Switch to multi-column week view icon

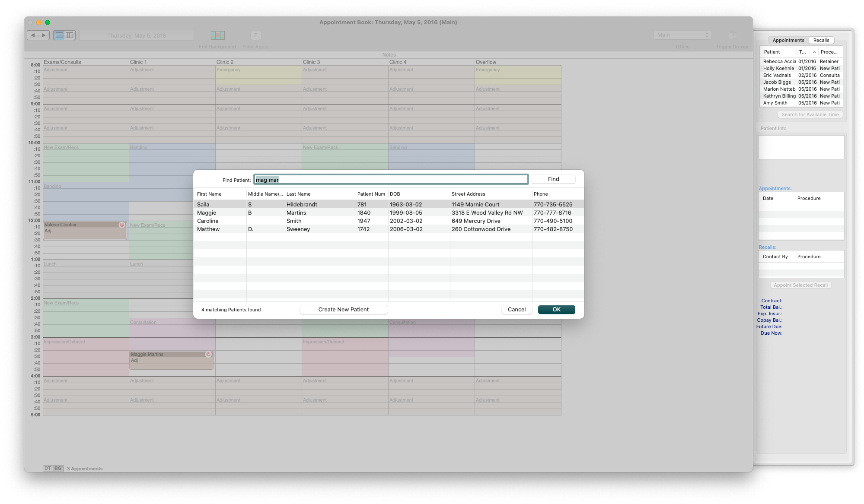coord(70,35)
